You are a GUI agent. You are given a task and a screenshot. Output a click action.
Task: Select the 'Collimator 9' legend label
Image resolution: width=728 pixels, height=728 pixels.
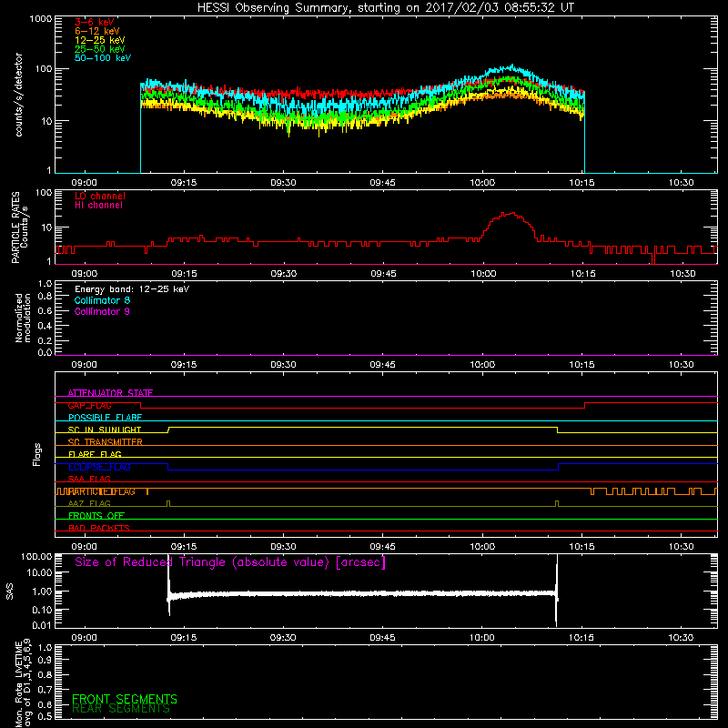102,311
